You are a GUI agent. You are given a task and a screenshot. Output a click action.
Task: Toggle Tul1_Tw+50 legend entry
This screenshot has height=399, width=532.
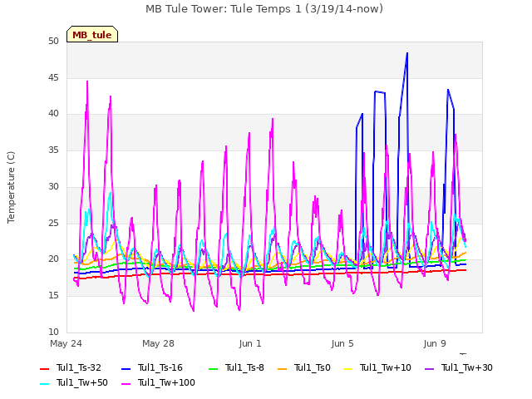tap(74, 382)
